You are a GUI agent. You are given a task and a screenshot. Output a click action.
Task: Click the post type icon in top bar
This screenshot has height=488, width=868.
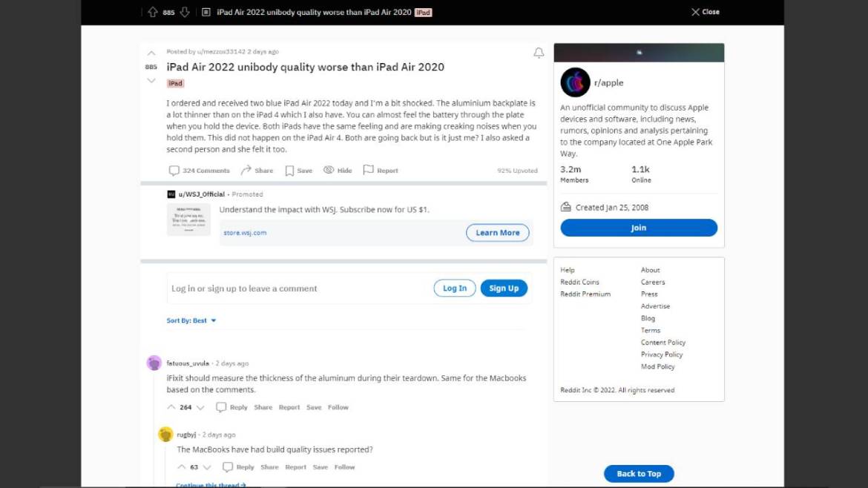pos(206,12)
